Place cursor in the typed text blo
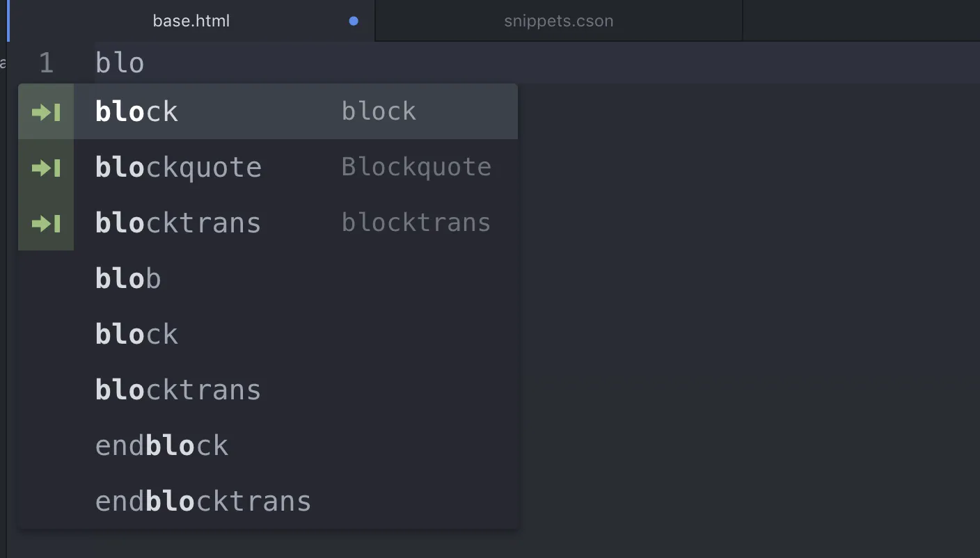 [x=120, y=63]
